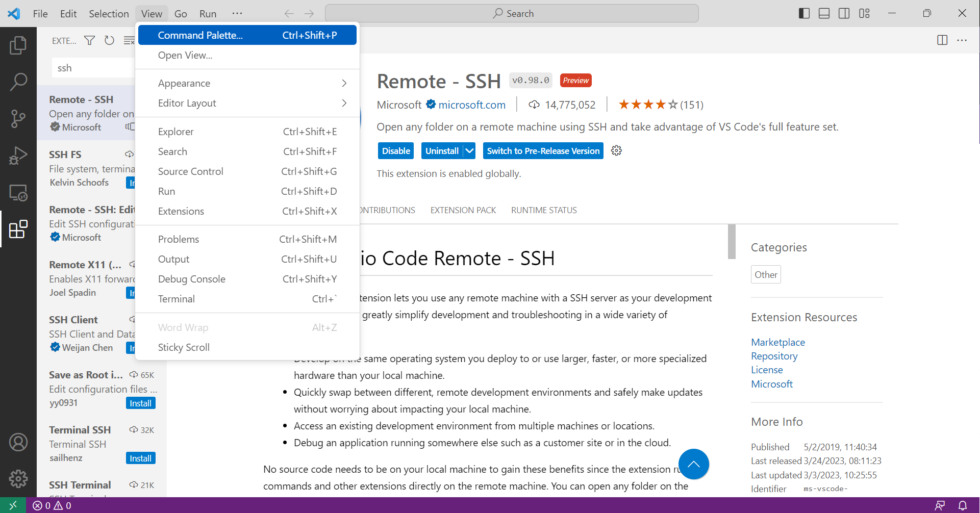Open editor More Actions ellipsis
The height and width of the screenshot is (513, 980).
point(962,40)
